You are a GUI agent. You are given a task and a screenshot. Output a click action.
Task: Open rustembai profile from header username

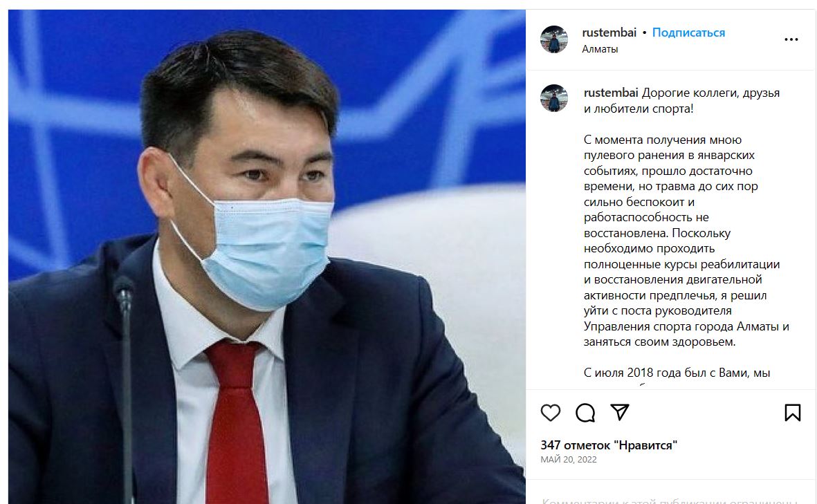pyautogui.click(x=609, y=32)
